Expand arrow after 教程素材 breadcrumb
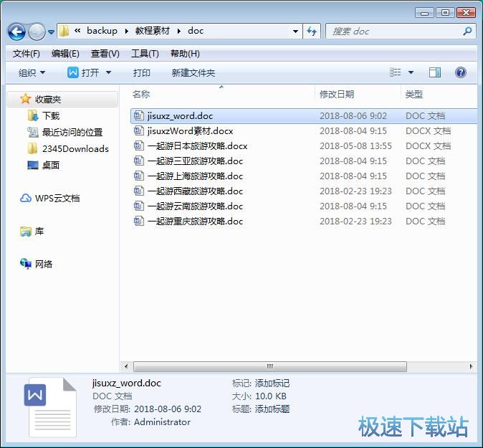The width and height of the screenshot is (483, 448). (x=178, y=31)
